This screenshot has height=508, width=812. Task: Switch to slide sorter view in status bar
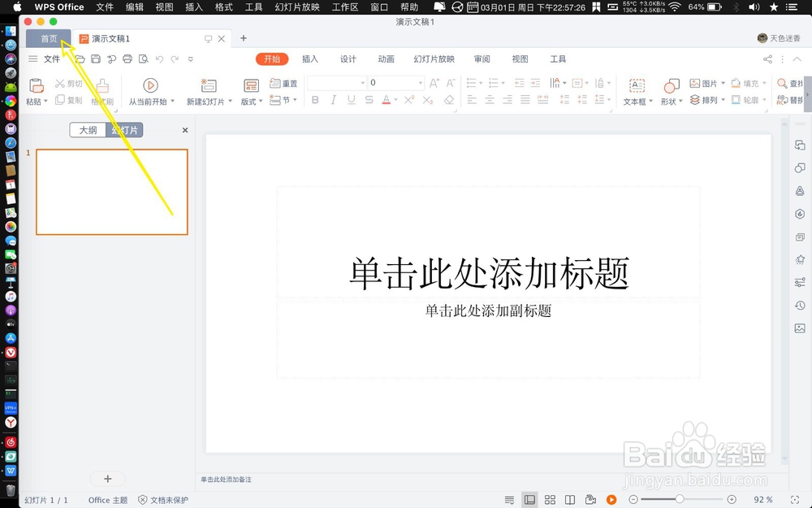[x=551, y=500]
